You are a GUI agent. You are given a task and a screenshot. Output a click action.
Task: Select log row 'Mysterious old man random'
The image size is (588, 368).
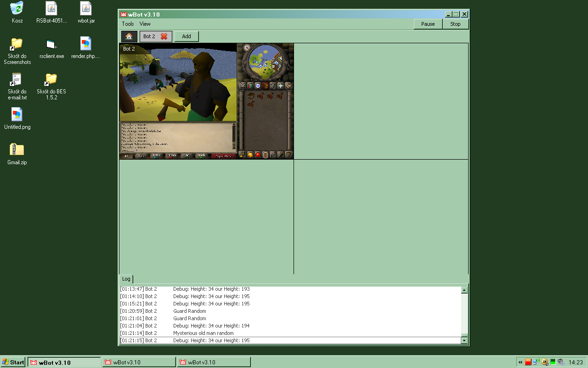(290, 333)
